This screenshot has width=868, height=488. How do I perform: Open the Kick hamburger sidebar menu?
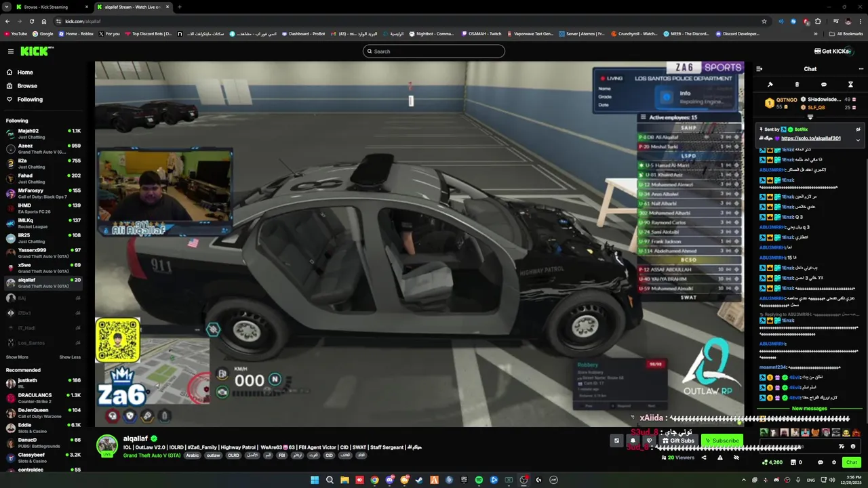coord(11,52)
